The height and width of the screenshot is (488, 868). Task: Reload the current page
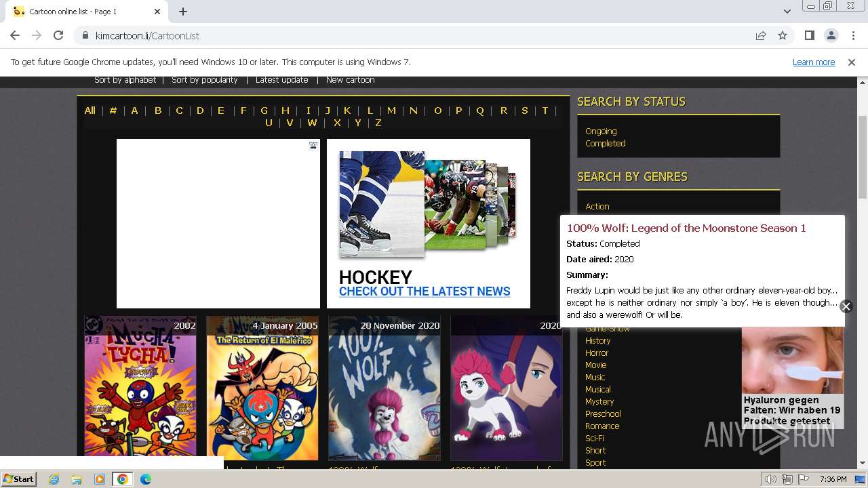[x=58, y=35]
